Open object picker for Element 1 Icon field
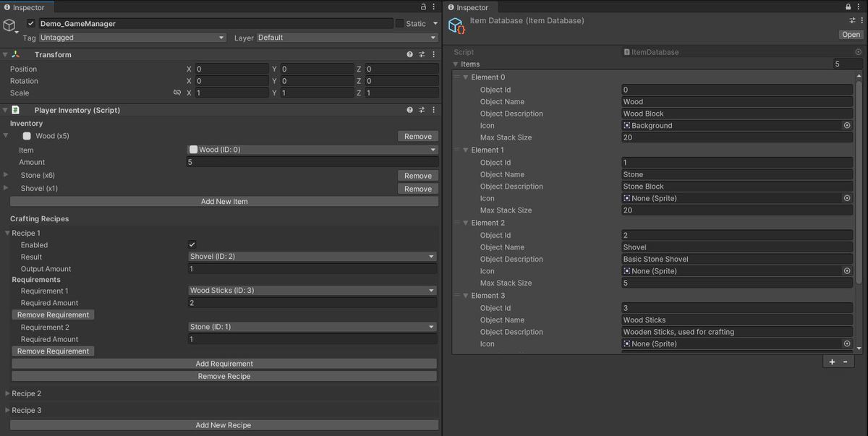 846,198
